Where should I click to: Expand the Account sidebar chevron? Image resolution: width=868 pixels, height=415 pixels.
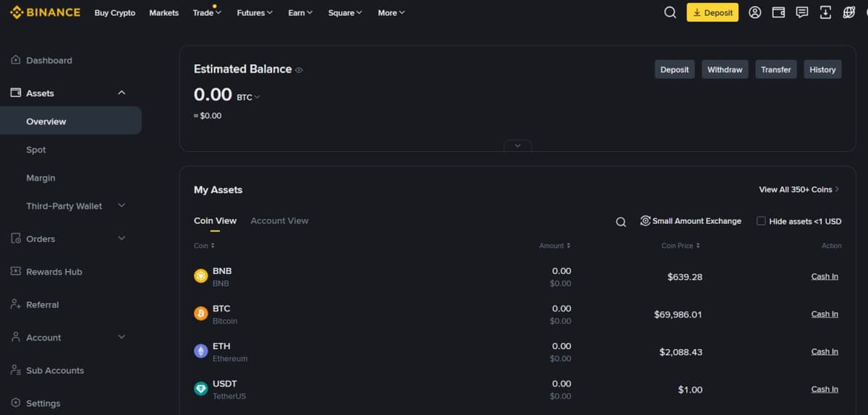click(x=122, y=337)
